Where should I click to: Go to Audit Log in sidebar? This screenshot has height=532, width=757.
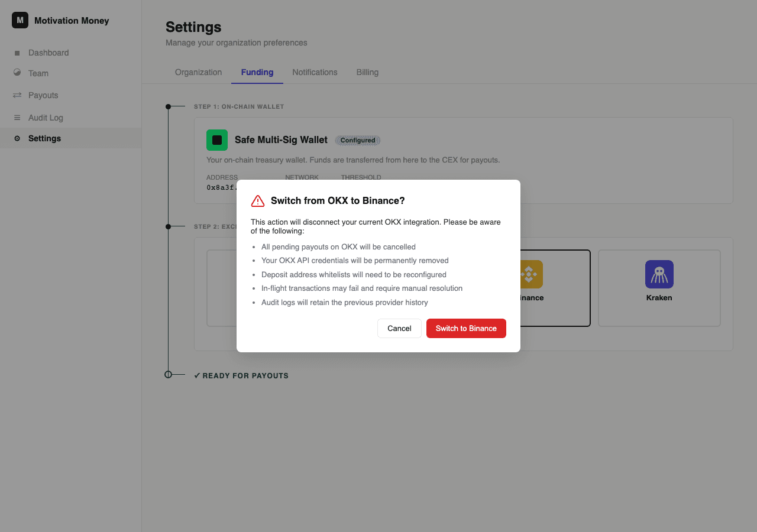[46, 118]
